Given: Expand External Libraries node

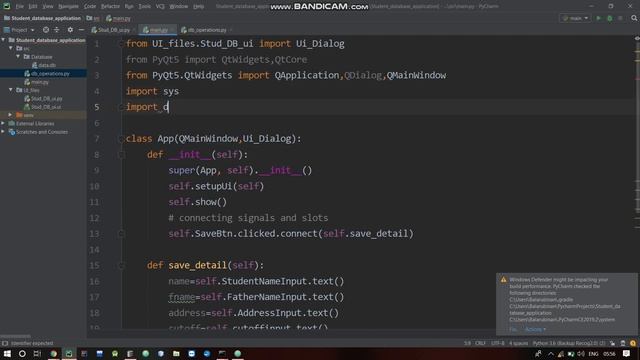Looking at the screenshot, I should pos(3,123).
